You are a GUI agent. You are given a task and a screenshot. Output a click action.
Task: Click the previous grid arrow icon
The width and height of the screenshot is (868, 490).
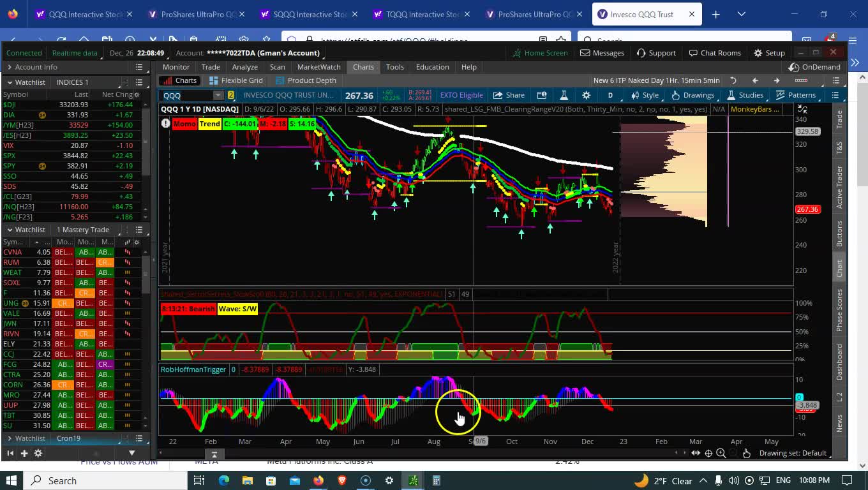[755, 80]
